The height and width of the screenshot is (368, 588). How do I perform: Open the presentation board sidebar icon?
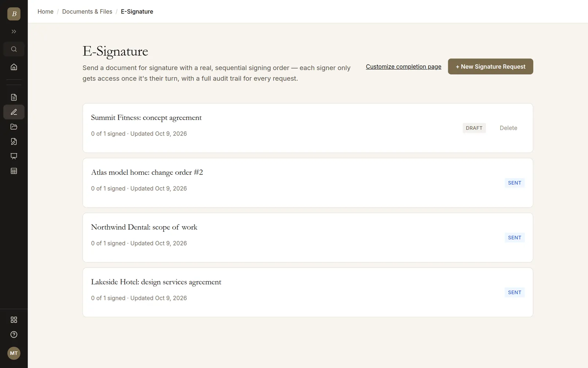click(14, 156)
